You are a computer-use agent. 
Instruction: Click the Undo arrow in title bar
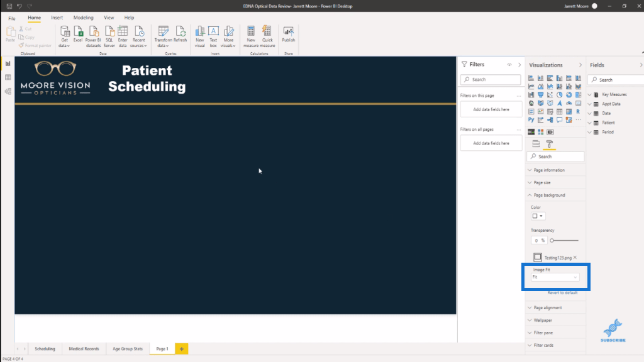[x=19, y=6]
